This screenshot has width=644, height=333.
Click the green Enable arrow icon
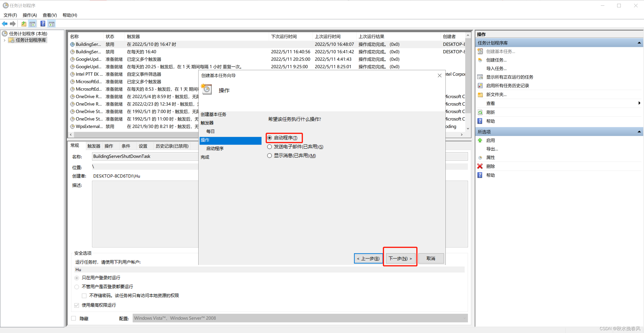pos(480,140)
